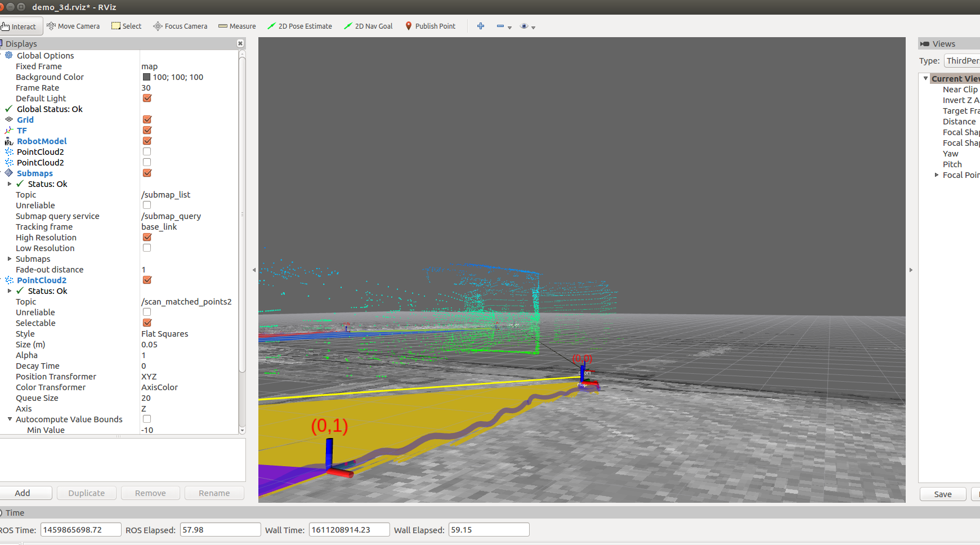The height and width of the screenshot is (545, 980).
Task: Expand the Submaps tree item
Action: [x=9, y=258]
